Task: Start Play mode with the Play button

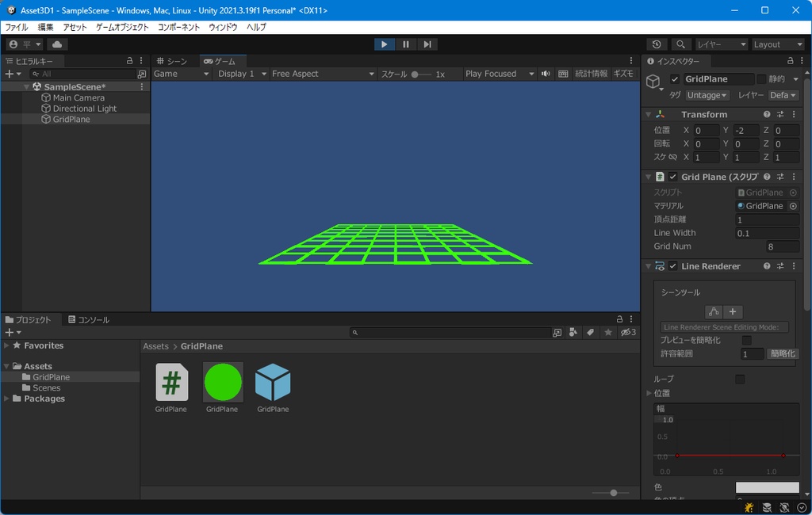Action: 384,44
